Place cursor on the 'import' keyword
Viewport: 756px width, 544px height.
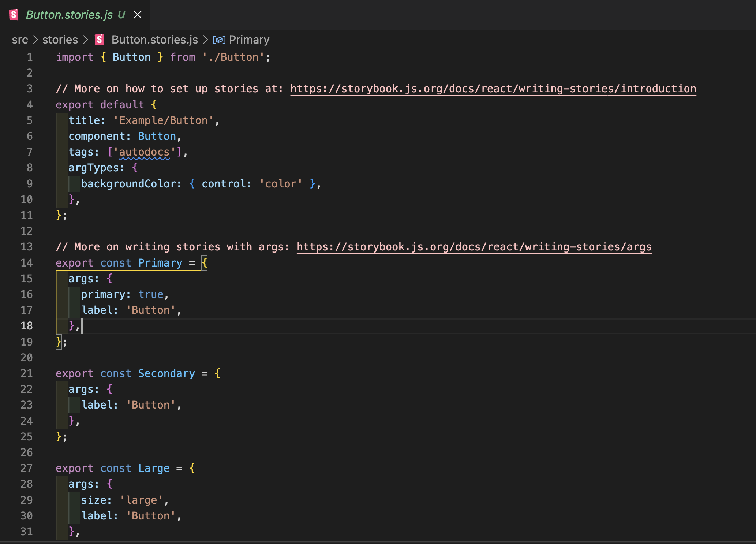coord(75,57)
